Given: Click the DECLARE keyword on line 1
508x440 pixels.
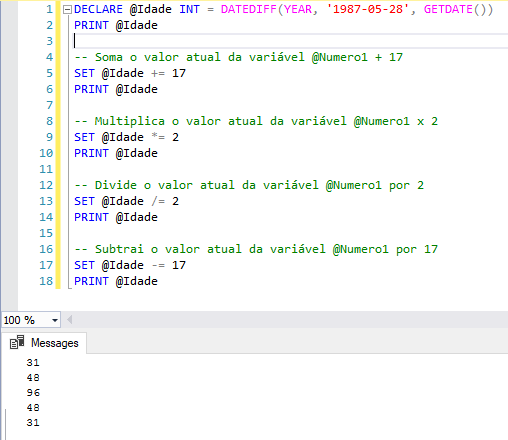Looking at the screenshot, I should click(98, 9).
